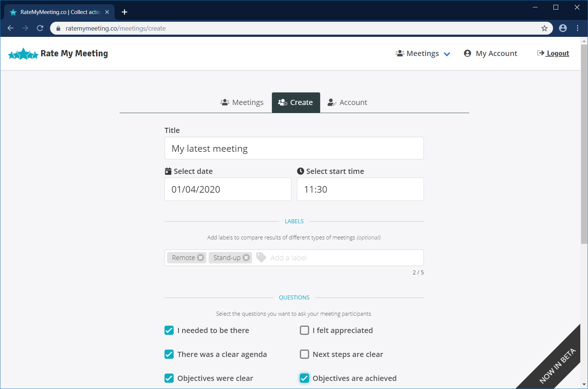588x389 pixels.
Task: Switch to the Meetings tab
Action: tap(242, 102)
